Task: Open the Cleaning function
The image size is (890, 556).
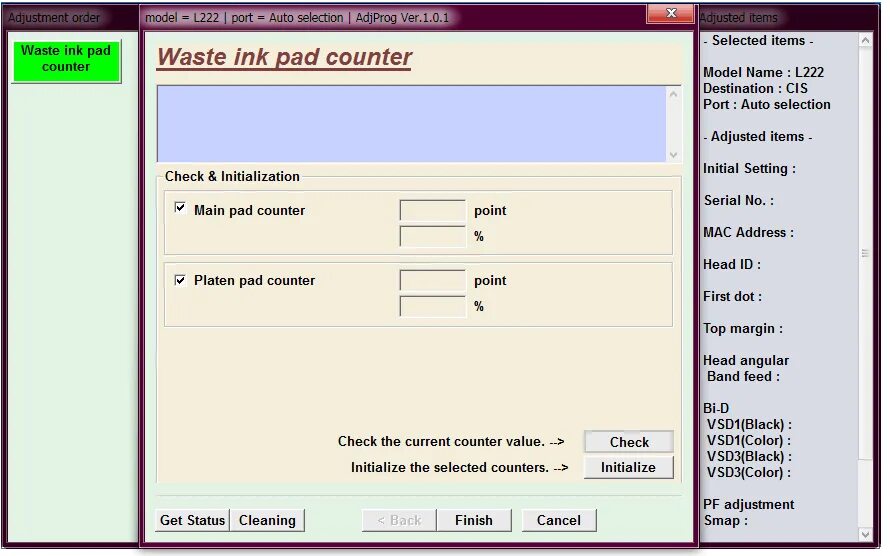Action: tap(267, 520)
